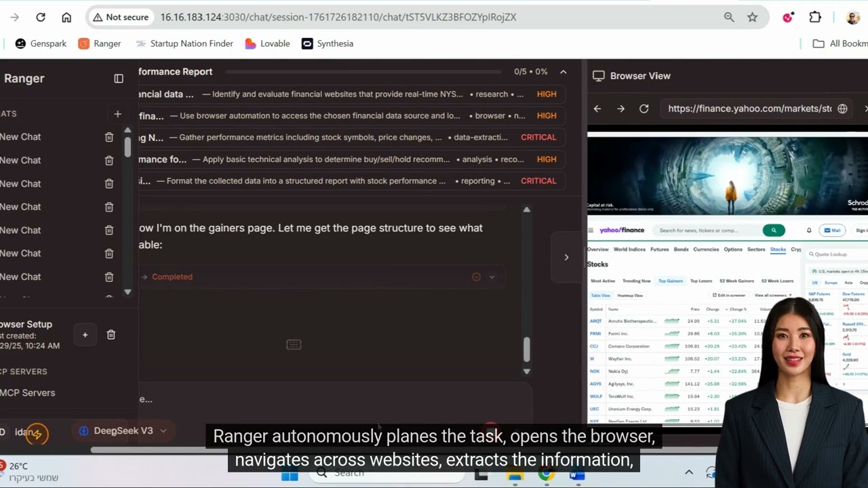Open MCP Servers in the sidebar
Viewport: 868px width, 488px height.
coord(28,393)
